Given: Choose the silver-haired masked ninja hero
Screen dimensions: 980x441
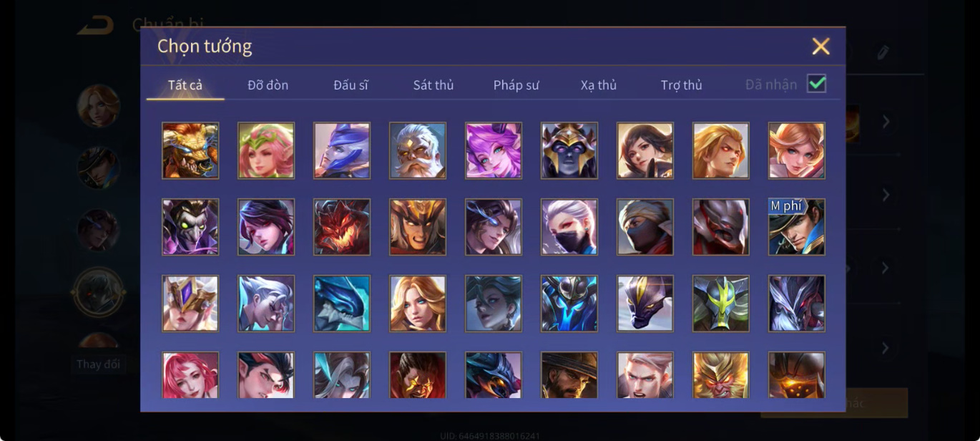Looking at the screenshot, I should pos(569,227).
